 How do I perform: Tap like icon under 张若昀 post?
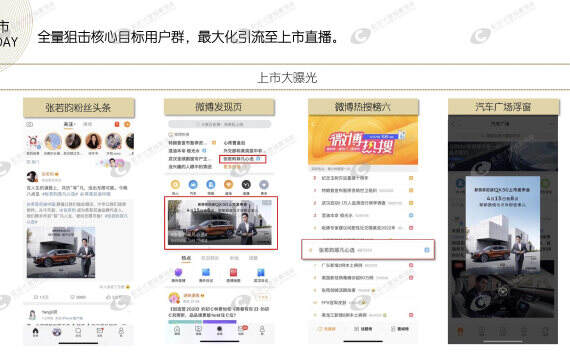coord(109,297)
